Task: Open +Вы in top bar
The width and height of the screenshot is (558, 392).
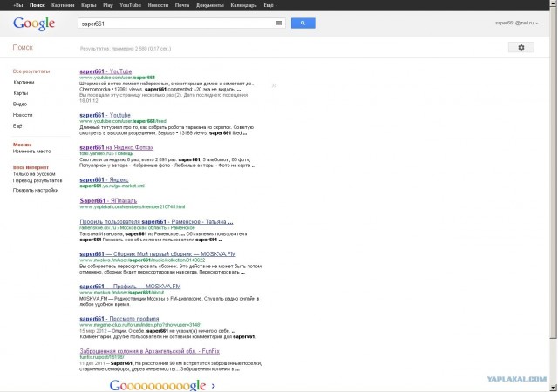Action: pyautogui.click(x=18, y=5)
